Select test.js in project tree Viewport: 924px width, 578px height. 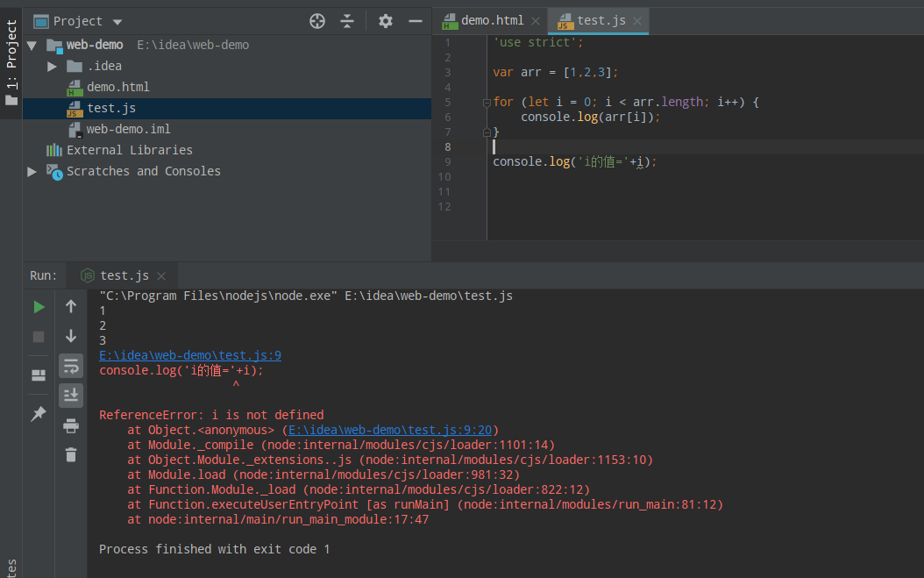click(x=111, y=109)
